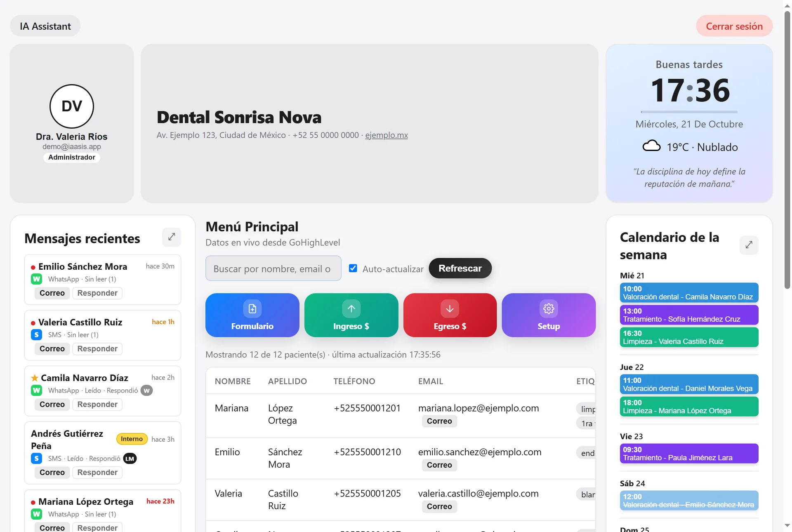Click Correo on Valeria Castillo Ruiz message
This screenshot has height=532, width=792.
[52, 349]
